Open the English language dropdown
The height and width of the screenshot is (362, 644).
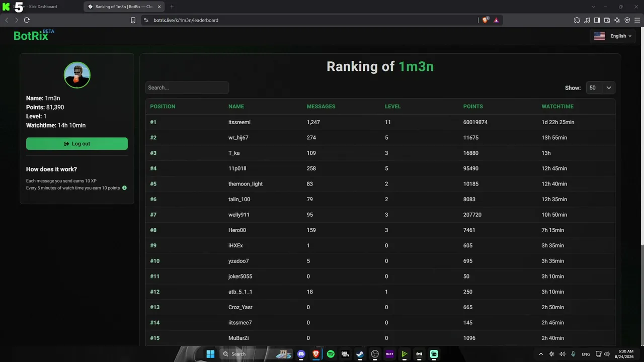click(612, 36)
